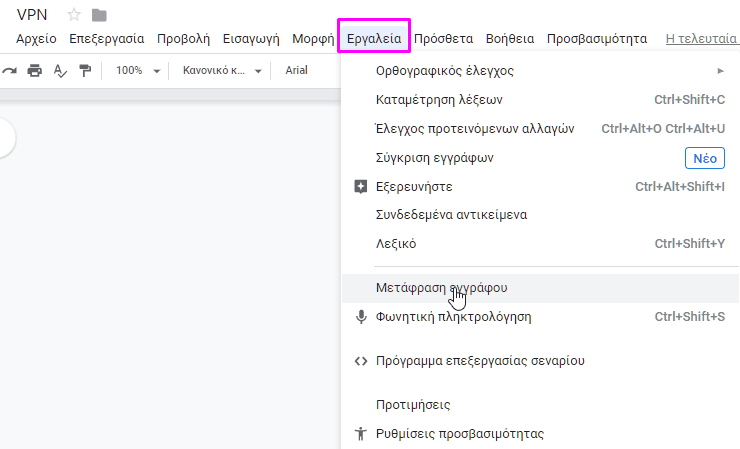
Task: Open the 100% zoom dropdown
Action: [138, 71]
